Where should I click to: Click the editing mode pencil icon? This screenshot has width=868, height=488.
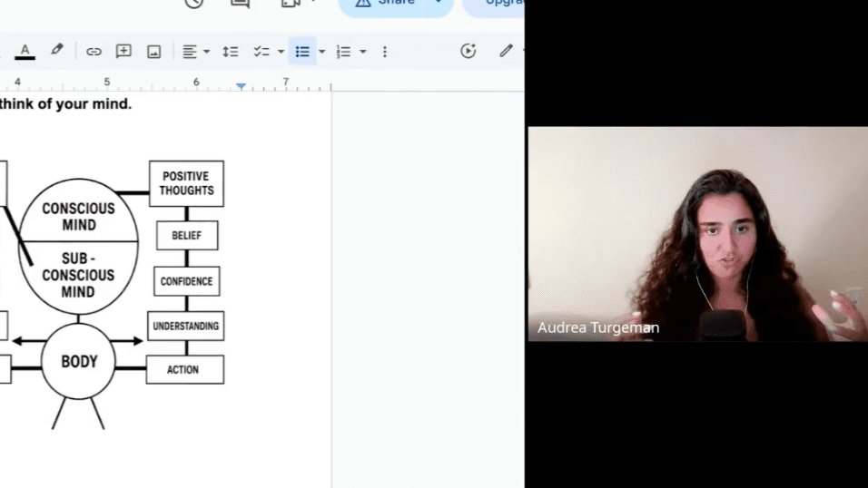(506, 51)
